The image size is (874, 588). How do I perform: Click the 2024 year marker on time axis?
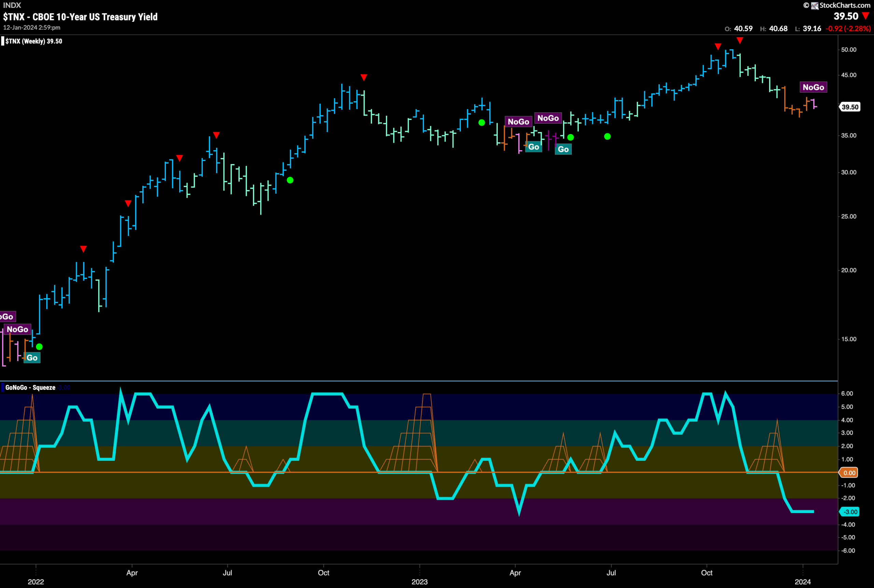803,582
